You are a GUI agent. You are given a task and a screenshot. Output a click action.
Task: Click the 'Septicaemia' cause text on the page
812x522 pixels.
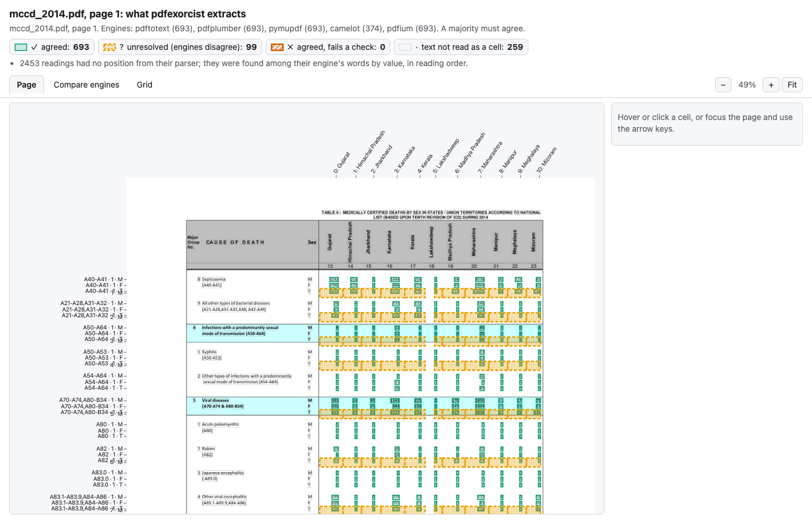(213, 280)
